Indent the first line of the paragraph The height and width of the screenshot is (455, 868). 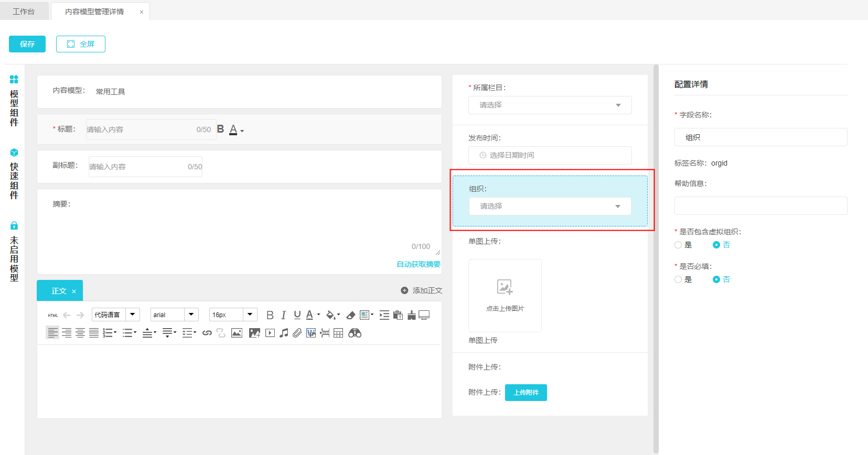pos(384,315)
